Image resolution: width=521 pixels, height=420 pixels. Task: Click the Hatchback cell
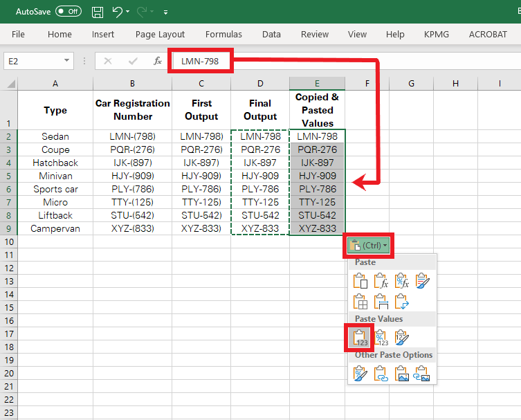click(x=55, y=163)
